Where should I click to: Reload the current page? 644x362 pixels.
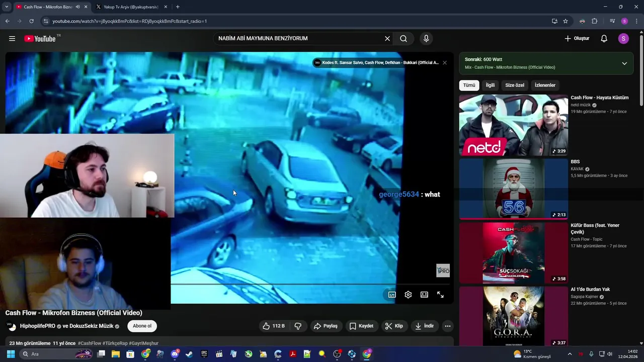[x=31, y=21]
